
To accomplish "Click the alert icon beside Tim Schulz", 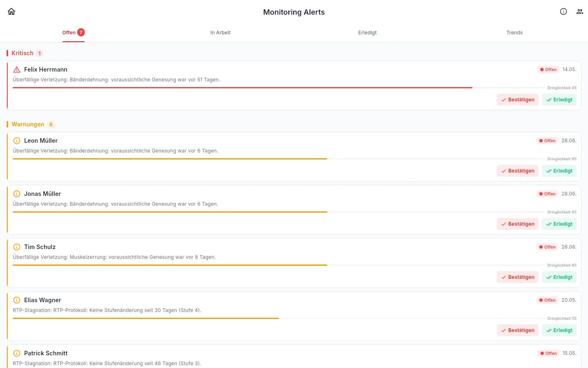I will click(17, 247).
